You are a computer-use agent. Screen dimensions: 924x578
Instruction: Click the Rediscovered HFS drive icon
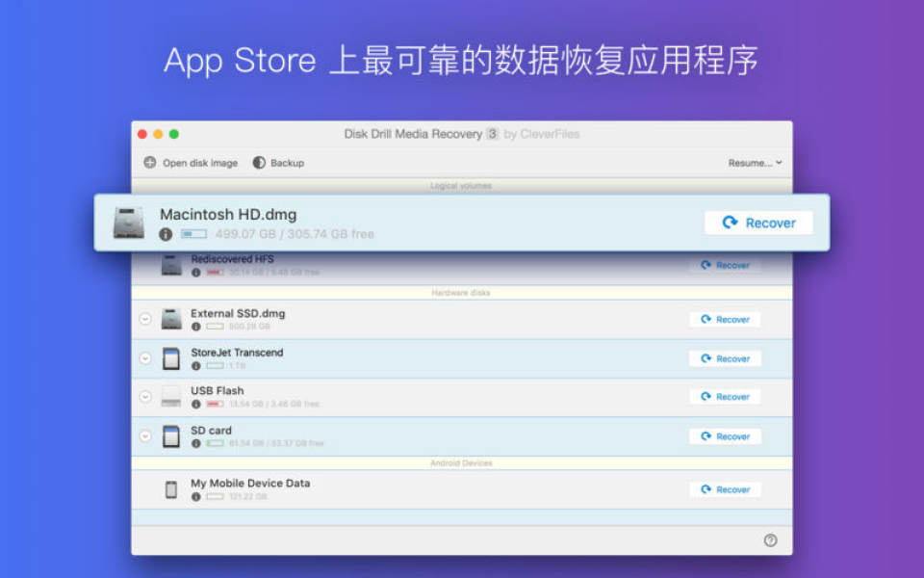171,266
